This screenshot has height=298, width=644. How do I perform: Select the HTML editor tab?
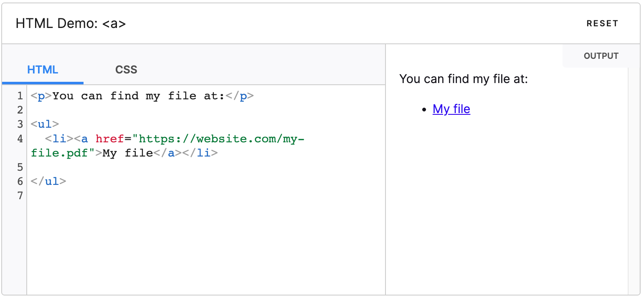point(43,70)
